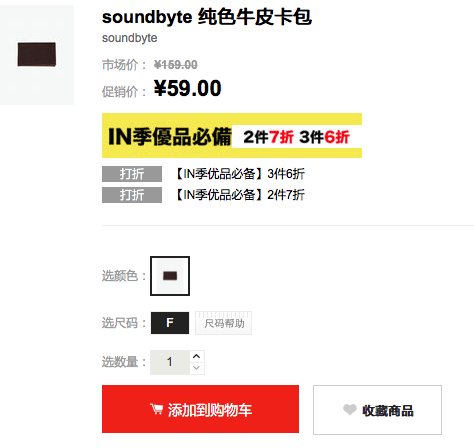Open the 尺码帮助 size help
This screenshot has height=448, width=474.
pyautogui.click(x=224, y=323)
